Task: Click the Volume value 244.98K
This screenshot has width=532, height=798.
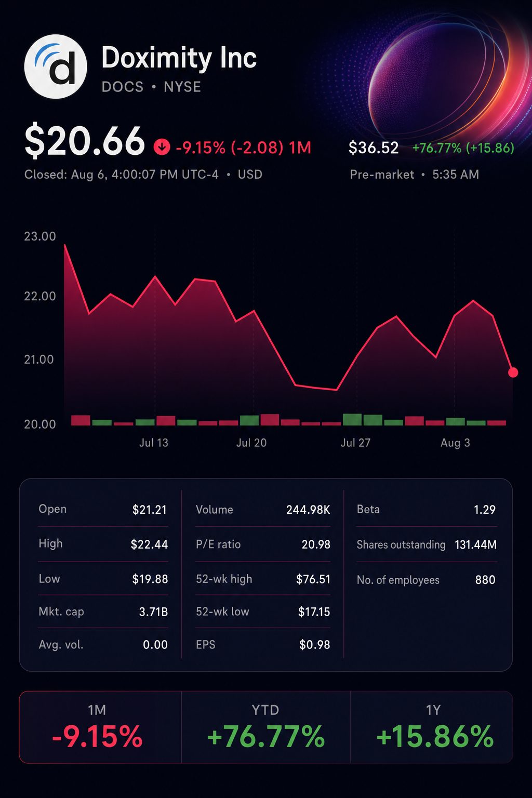Action: coord(308,510)
